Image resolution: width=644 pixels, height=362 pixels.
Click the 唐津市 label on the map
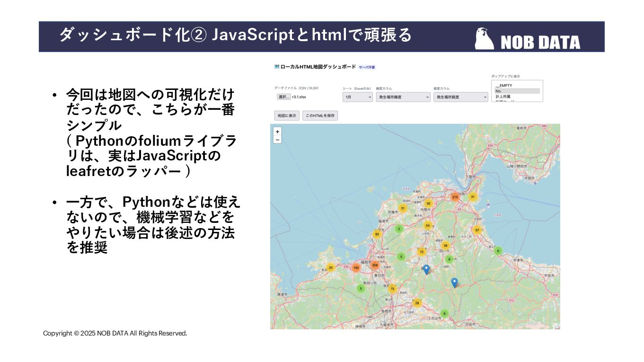(282, 294)
